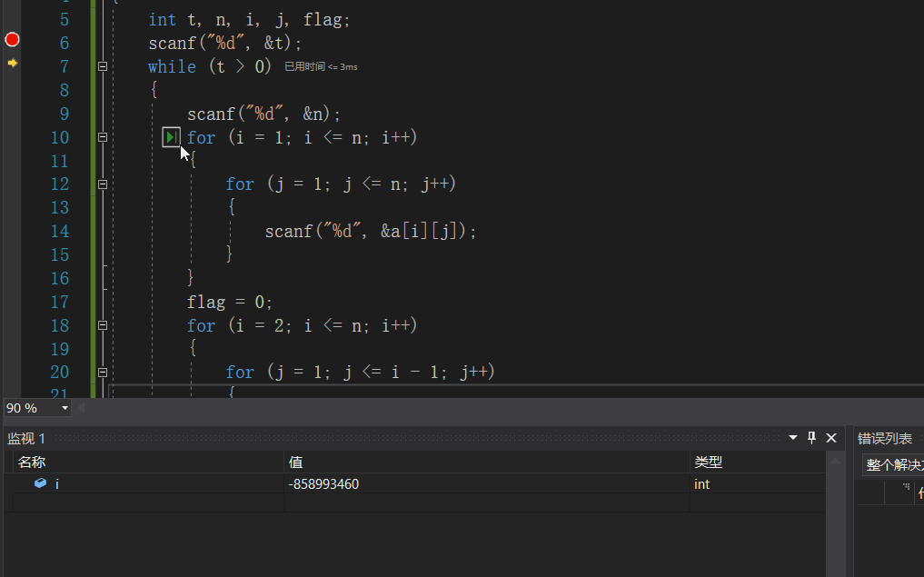Open the 整个解决方案 scope dropdown
The image size is (924, 577).
[894, 464]
